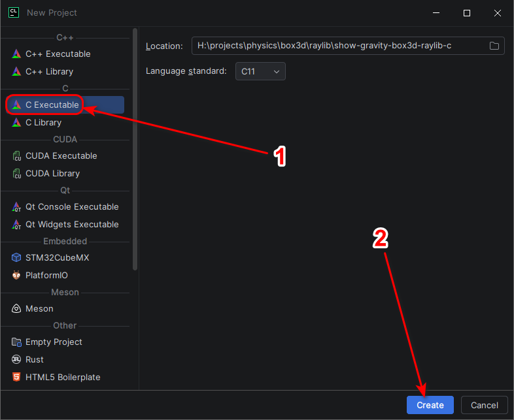This screenshot has width=514, height=420.
Task: Select CUDA Executable project type
Action: point(65,156)
